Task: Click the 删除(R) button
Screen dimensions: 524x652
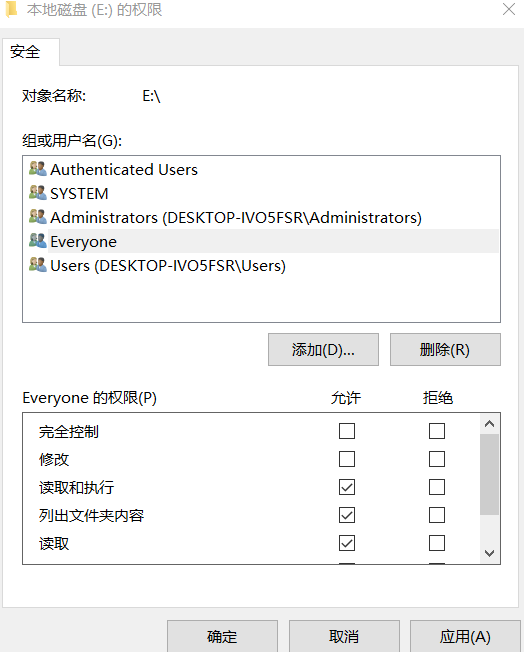Action: pos(445,349)
